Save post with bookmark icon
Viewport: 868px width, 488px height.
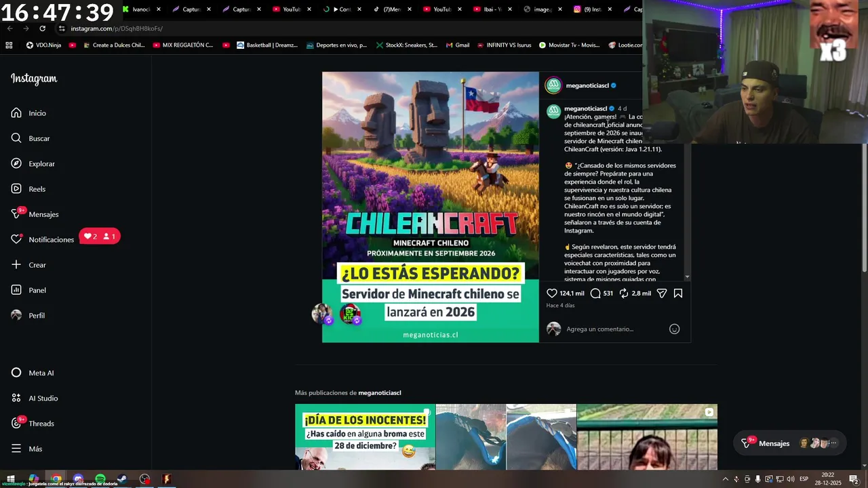pyautogui.click(x=678, y=293)
